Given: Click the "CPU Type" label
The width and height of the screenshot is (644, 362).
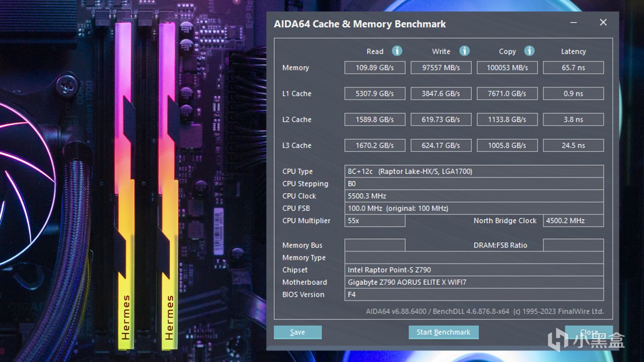Looking at the screenshot, I should pyautogui.click(x=297, y=171).
